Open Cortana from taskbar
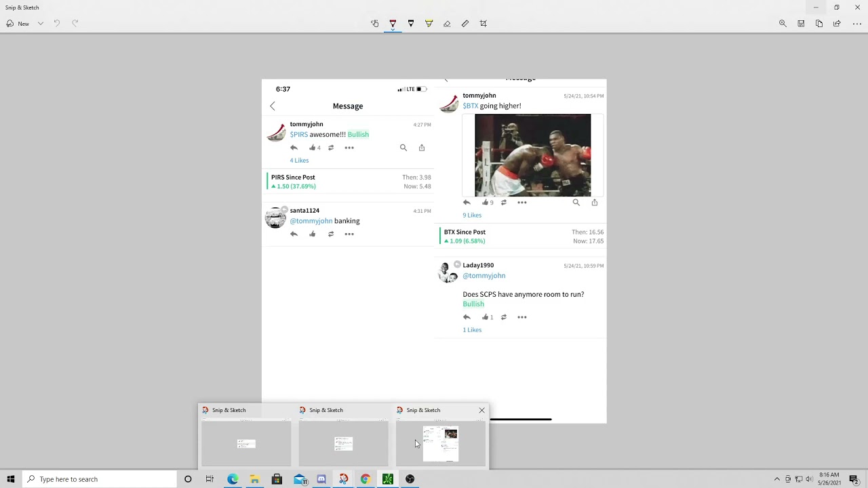The width and height of the screenshot is (868, 488). click(188, 479)
